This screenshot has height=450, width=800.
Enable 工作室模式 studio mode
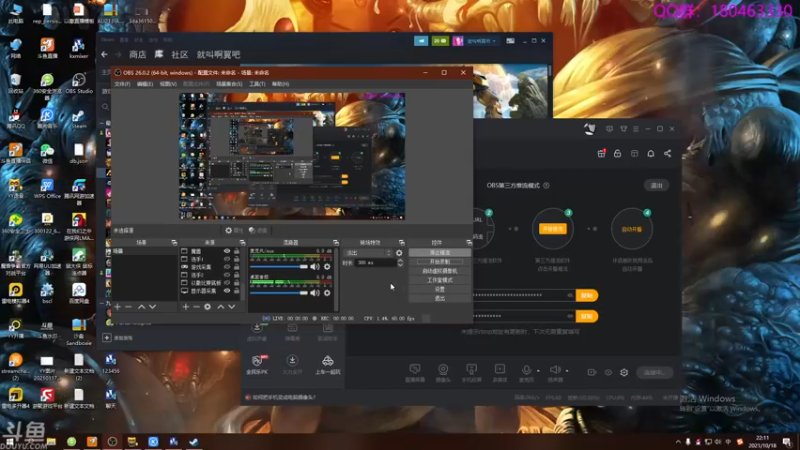tap(439, 280)
